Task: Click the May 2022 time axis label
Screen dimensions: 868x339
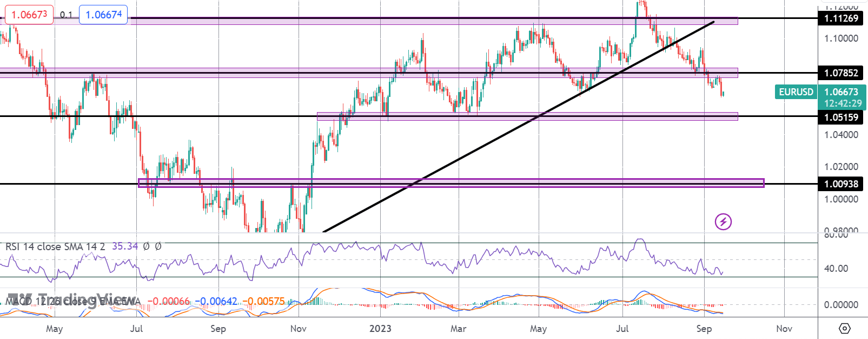Action: click(55, 329)
